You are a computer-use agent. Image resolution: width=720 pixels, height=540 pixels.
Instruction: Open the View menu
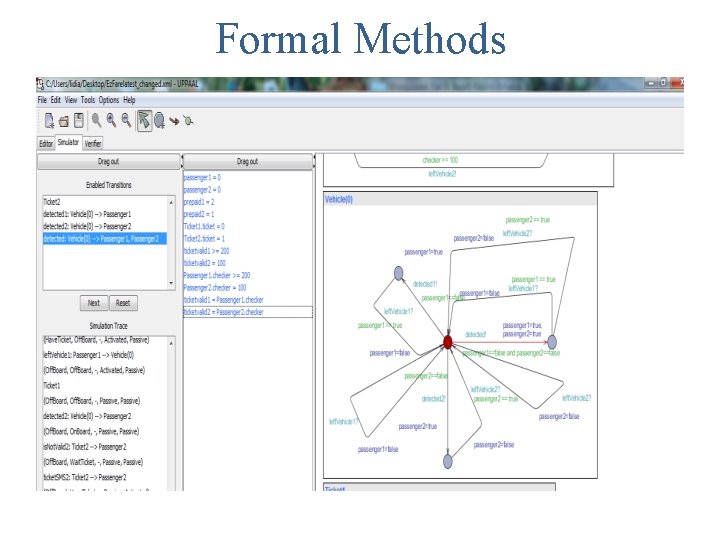[71, 100]
